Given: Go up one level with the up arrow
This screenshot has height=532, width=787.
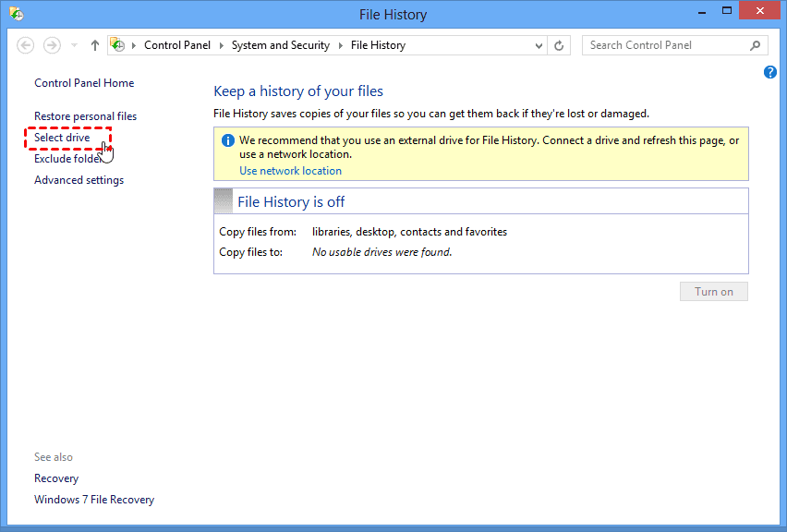Looking at the screenshot, I should pyautogui.click(x=95, y=45).
